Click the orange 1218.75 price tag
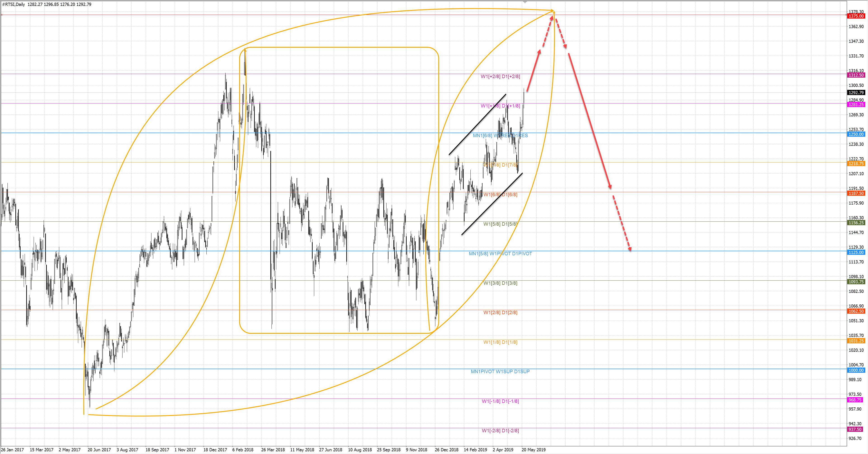The image size is (868, 454). click(856, 164)
